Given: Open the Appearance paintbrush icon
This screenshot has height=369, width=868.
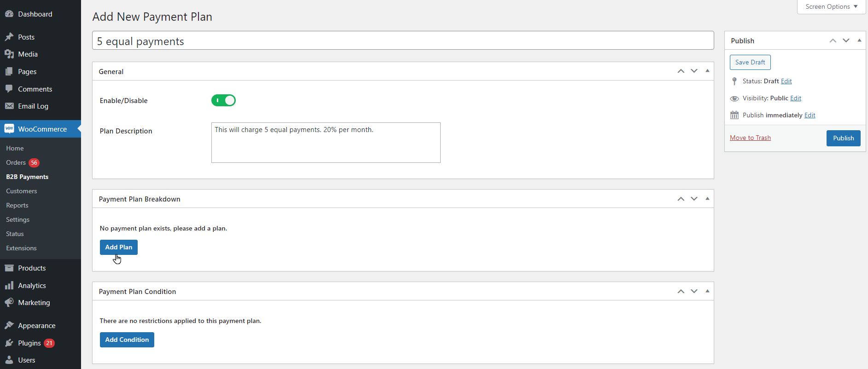Looking at the screenshot, I should click(9, 326).
